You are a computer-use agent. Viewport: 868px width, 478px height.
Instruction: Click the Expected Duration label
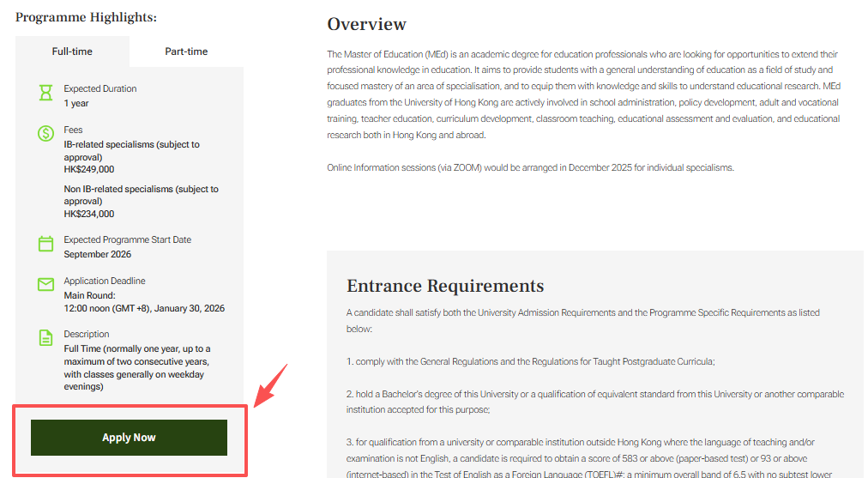tap(99, 88)
